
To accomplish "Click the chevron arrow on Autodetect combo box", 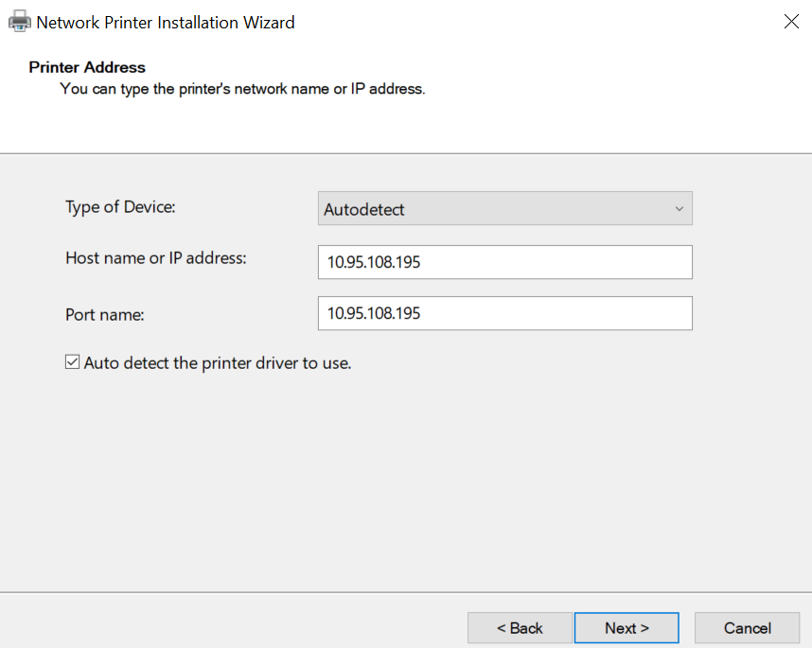I will [679, 209].
